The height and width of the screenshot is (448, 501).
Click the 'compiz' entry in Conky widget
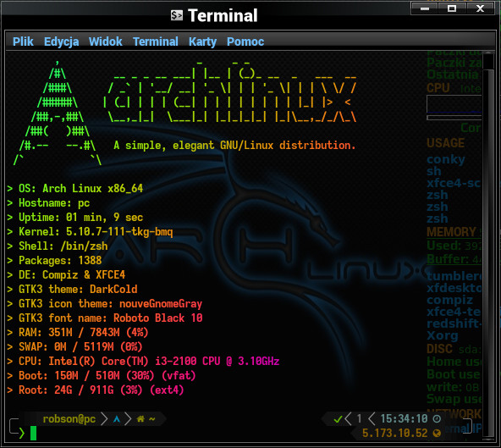tap(449, 300)
